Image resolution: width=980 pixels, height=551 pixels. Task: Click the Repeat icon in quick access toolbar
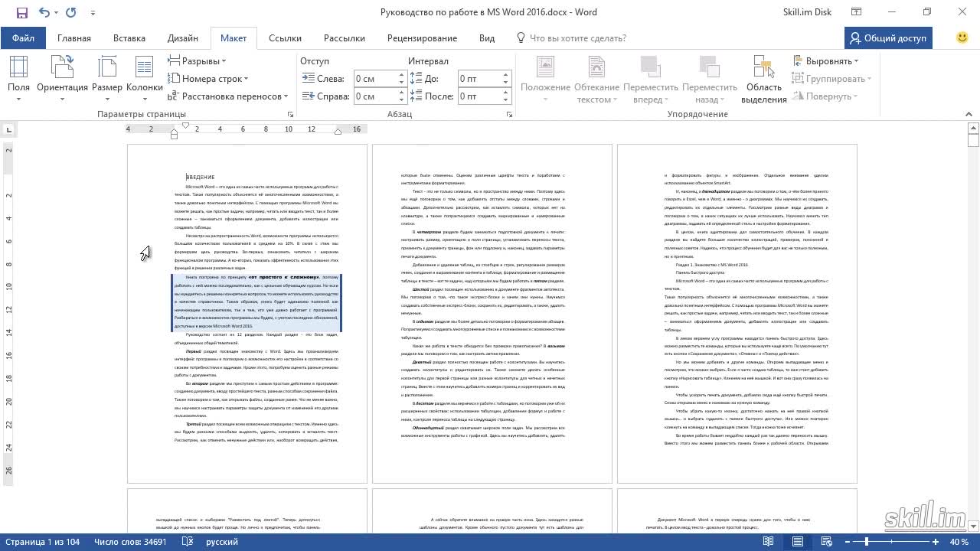[x=70, y=12]
